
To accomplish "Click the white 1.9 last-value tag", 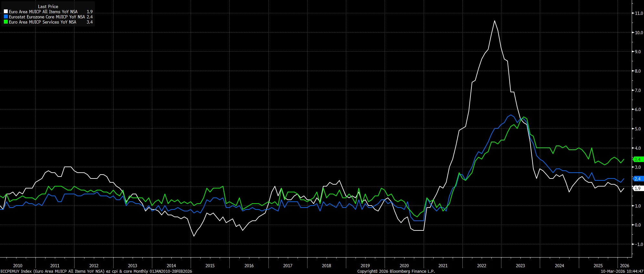I will (638, 188).
